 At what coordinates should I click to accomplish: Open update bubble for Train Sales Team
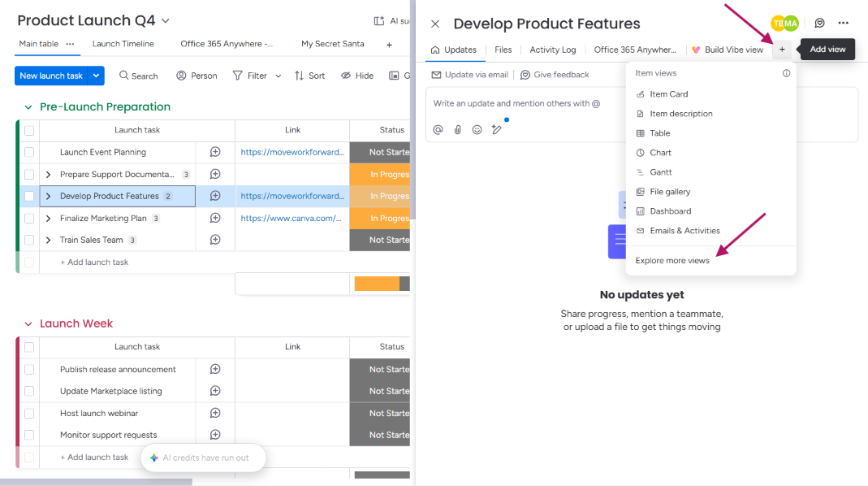pos(215,240)
